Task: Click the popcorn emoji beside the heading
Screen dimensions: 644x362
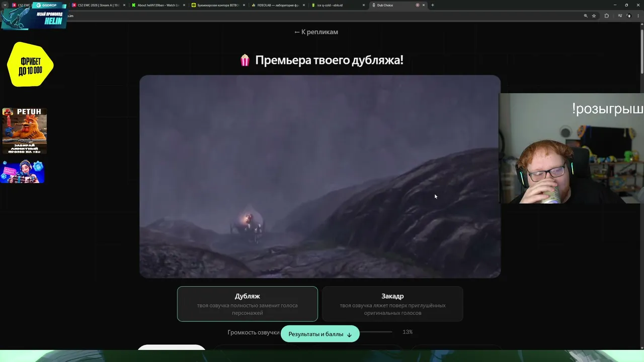Action: pyautogui.click(x=245, y=60)
